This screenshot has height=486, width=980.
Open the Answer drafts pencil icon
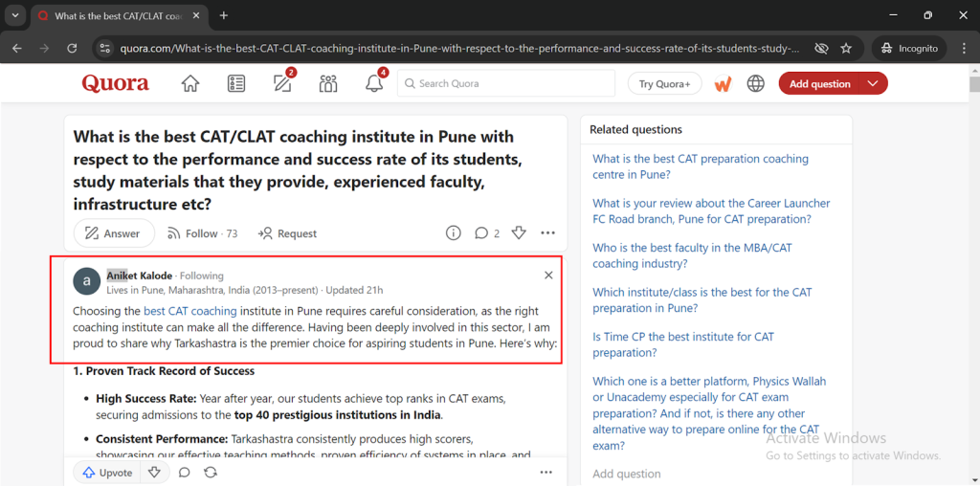[283, 83]
